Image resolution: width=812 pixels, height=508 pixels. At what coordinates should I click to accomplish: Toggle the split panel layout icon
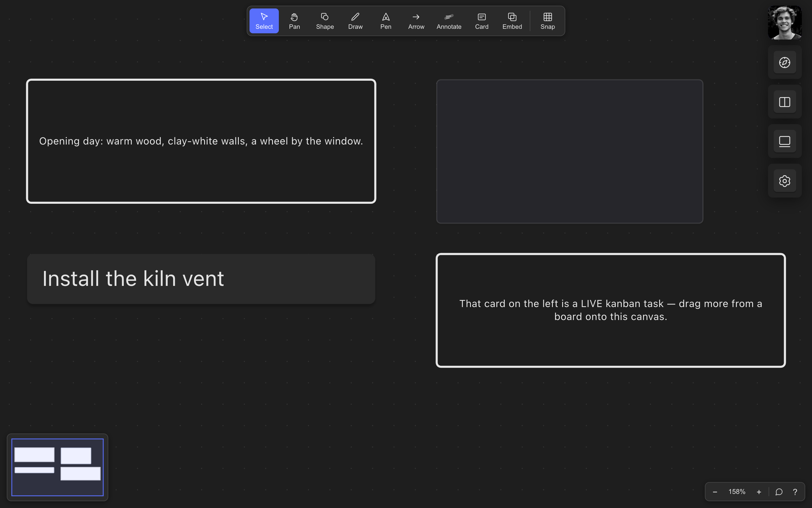click(784, 102)
